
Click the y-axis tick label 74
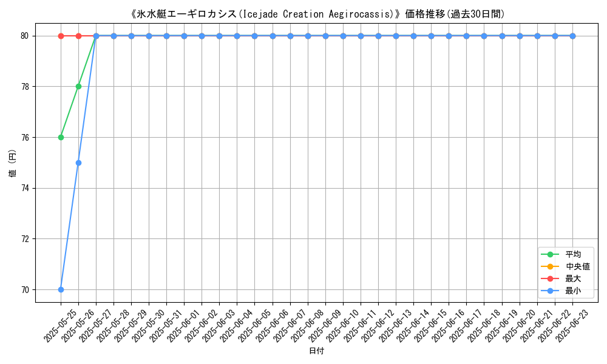tap(25, 189)
